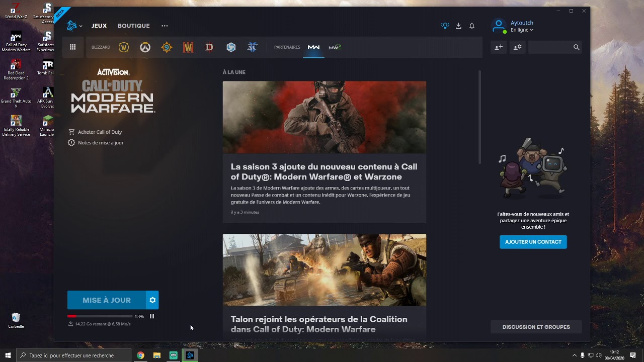The width and height of the screenshot is (644, 362).
Task: Select the Hearthstone icon
Action: (167, 47)
